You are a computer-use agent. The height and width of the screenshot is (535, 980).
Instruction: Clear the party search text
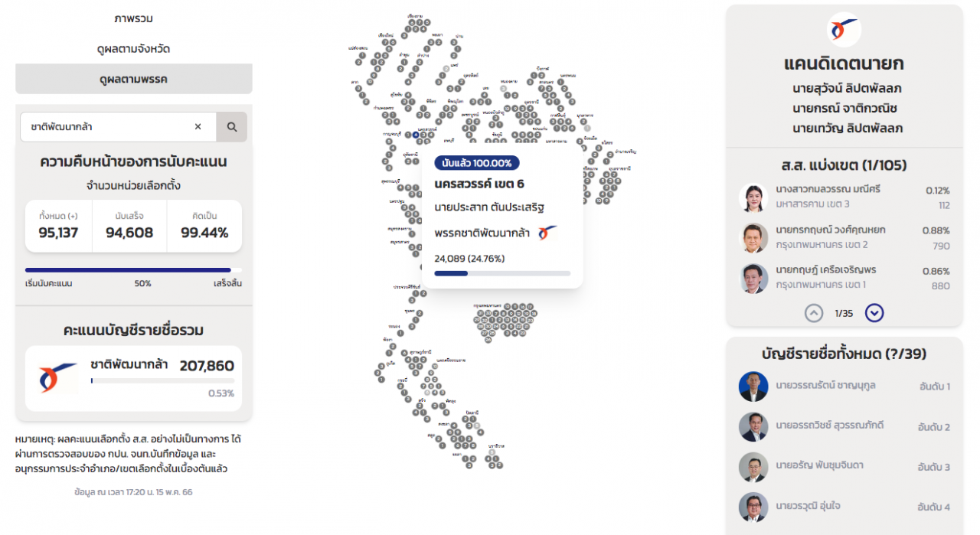[198, 127]
